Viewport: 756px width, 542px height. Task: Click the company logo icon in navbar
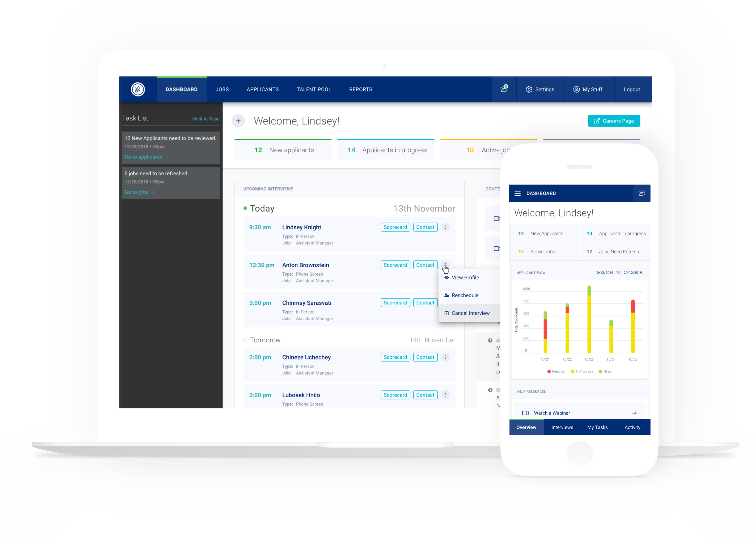[x=138, y=89]
